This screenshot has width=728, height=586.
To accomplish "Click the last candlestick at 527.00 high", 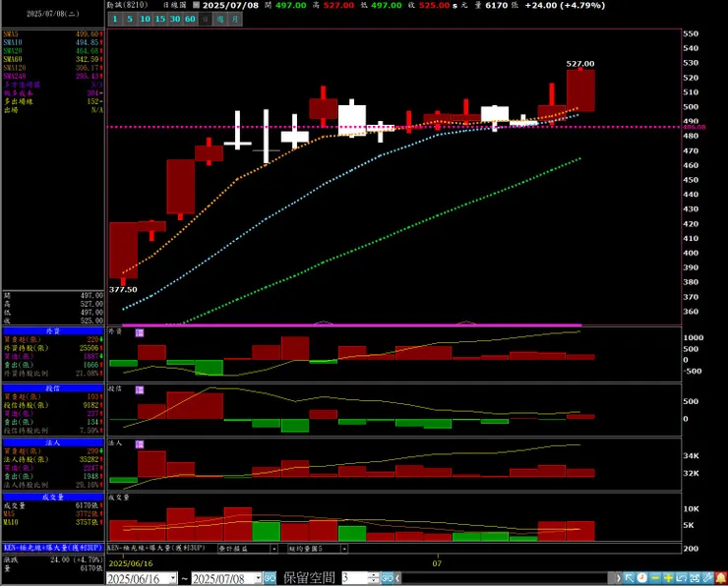I will (x=580, y=90).
